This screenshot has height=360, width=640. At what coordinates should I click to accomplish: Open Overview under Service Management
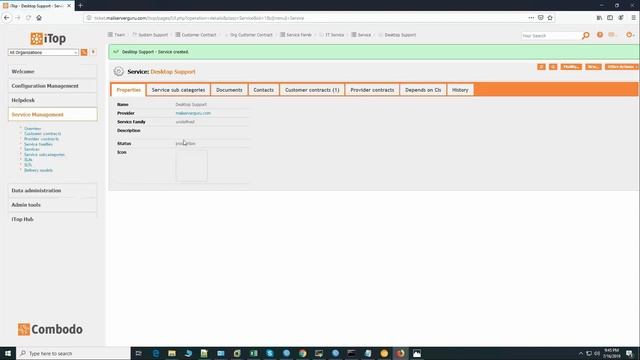pos(32,129)
